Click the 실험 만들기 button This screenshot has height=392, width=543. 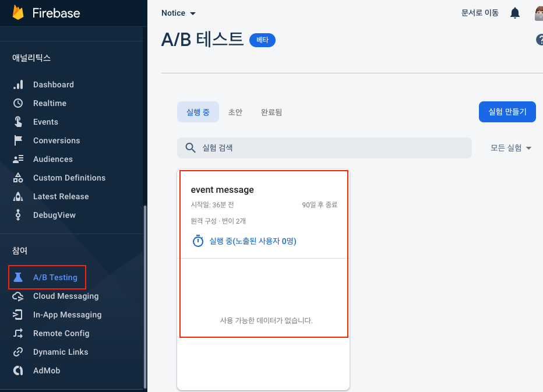coord(507,112)
